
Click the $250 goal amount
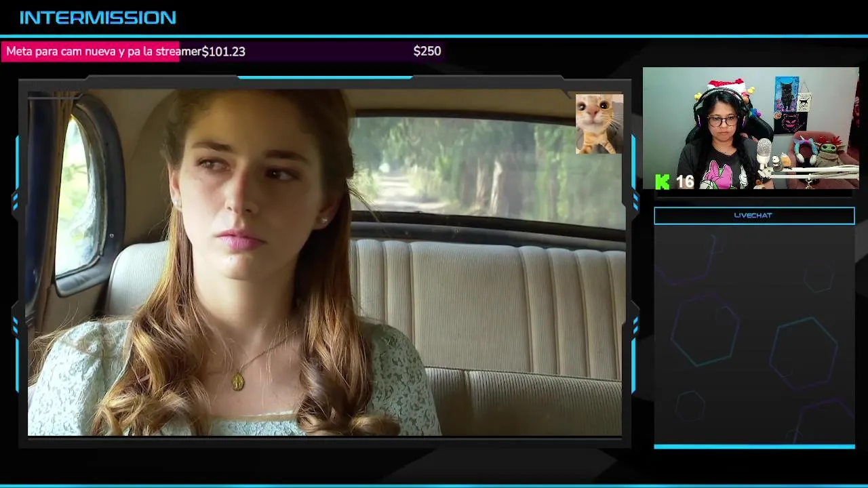click(427, 52)
